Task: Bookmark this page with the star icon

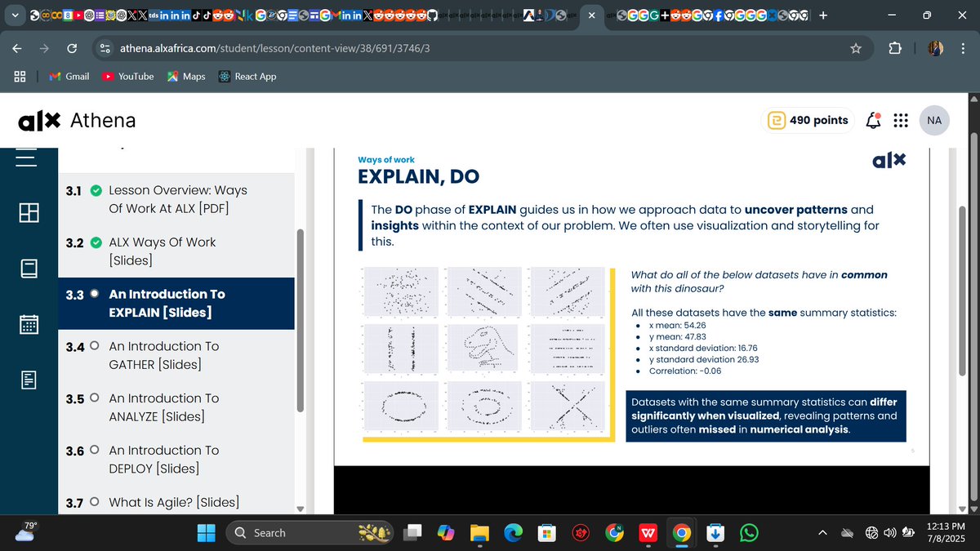Action: click(856, 48)
